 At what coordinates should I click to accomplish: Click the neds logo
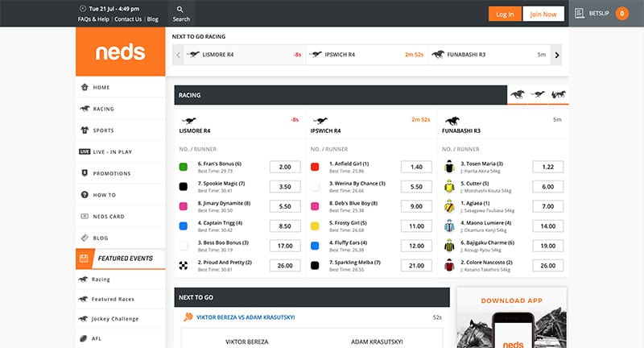(x=120, y=52)
